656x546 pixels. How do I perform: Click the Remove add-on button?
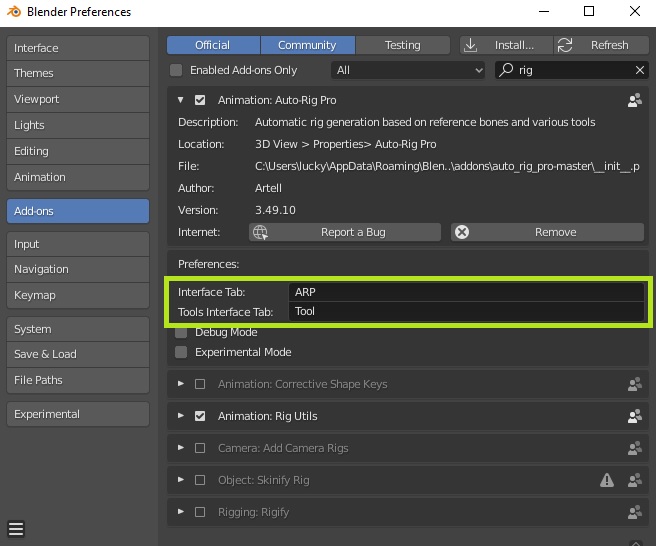pos(547,232)
